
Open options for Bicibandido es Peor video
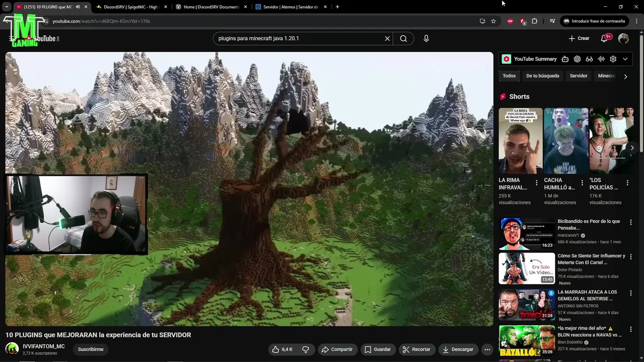[631, 222]
